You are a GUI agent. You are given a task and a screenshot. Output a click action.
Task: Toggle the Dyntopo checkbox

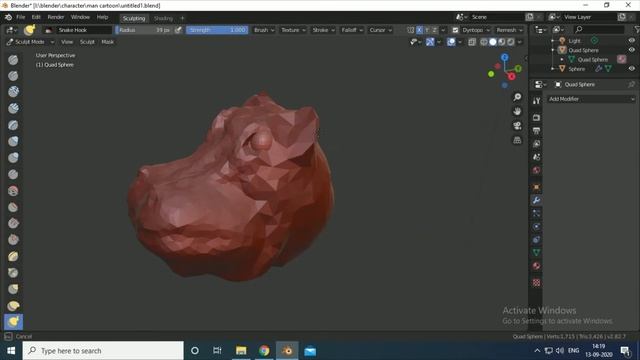tap(455, 30)
